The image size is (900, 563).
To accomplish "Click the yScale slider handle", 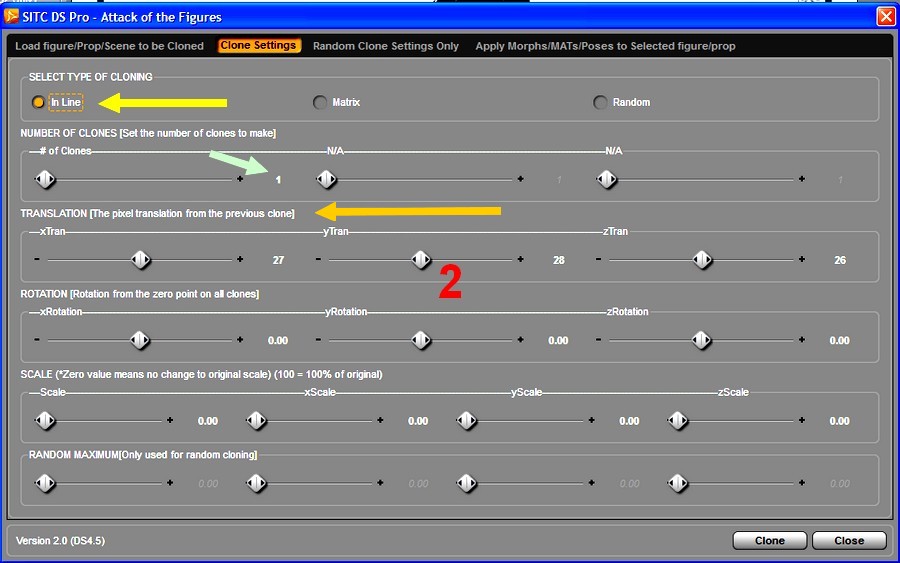I will 467,421.
